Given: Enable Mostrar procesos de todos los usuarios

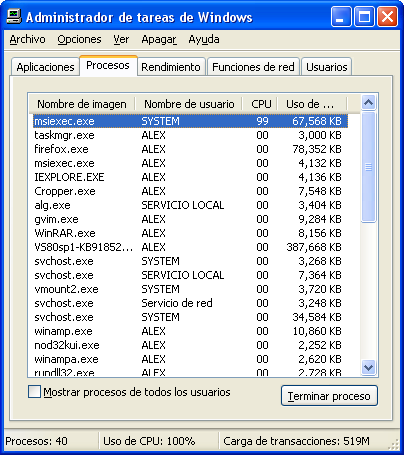Looking at the screenshot, I should coord(34,392).
